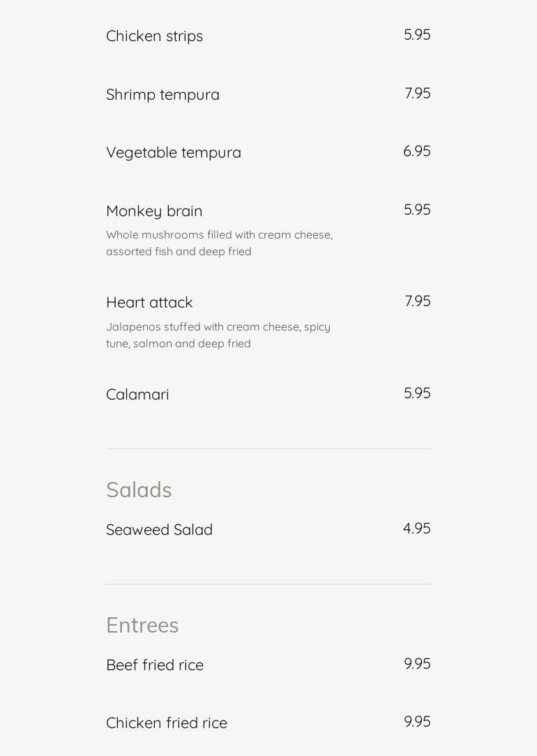Click the 5.95 price beside Calamari
Viewport: 537px width, 756px height.
tap(417, 393)
